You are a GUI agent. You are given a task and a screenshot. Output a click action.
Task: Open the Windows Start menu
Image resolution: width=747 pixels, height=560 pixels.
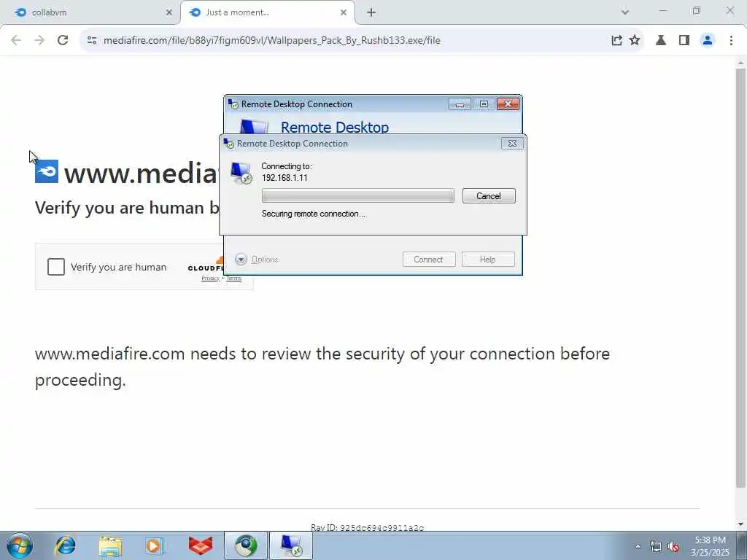point(20,545)
